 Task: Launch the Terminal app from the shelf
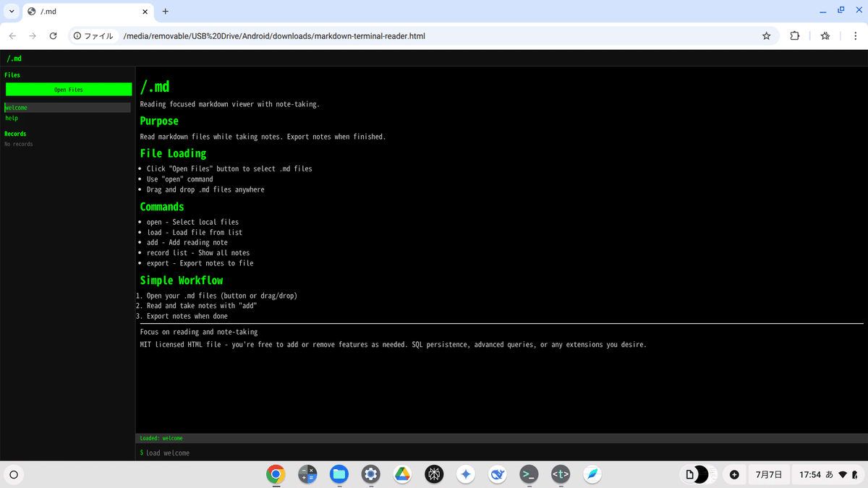pyautogui.click(x=529, y=474)
